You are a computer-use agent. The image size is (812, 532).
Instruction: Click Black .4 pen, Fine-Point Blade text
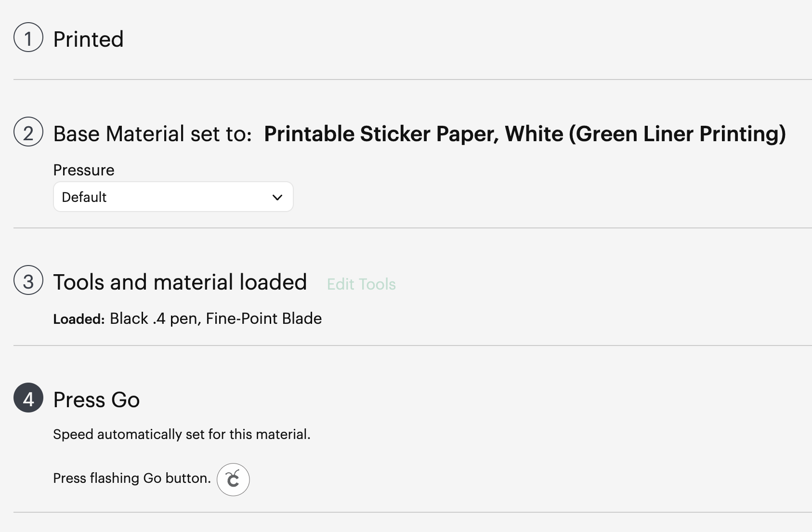pyautogui.click(x=216, y=319)
